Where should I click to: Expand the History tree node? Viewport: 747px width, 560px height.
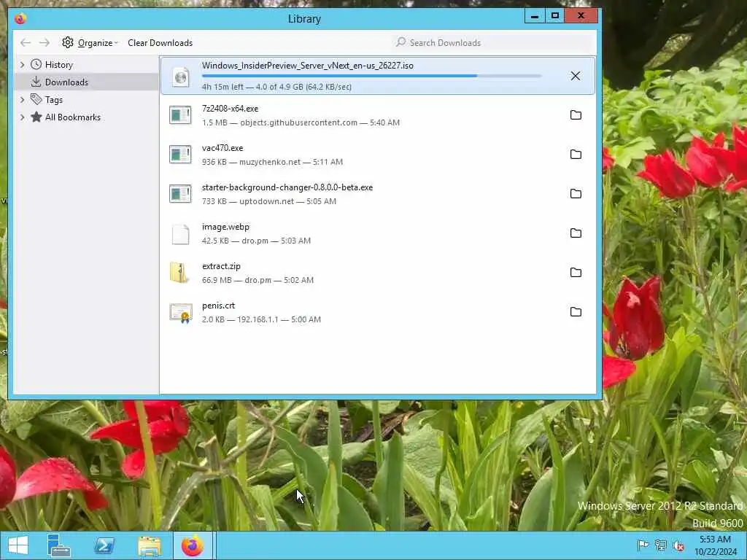tap(22, 64)
